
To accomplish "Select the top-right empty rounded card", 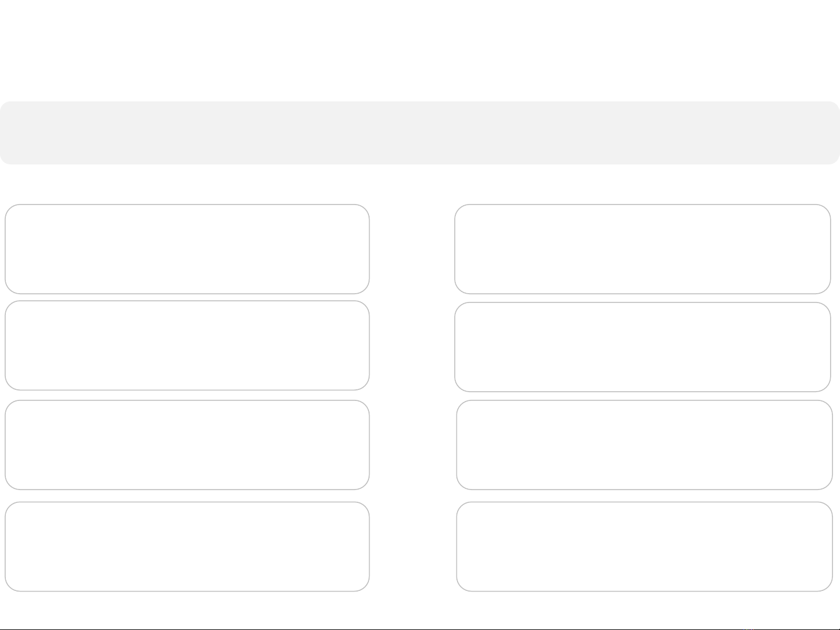I will [642, 249].
